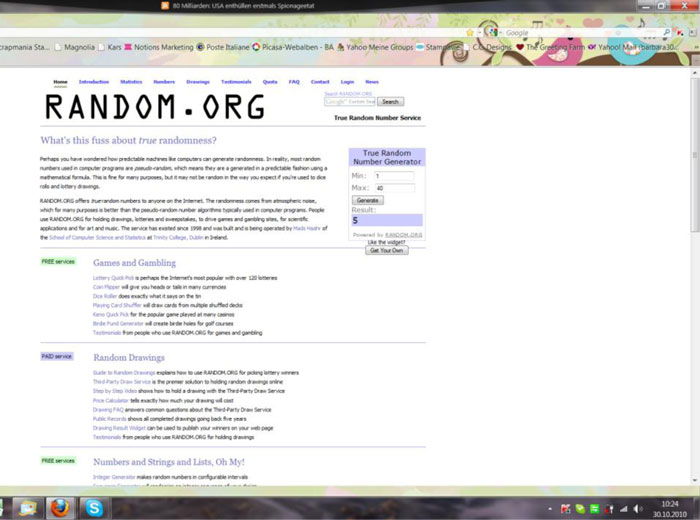Click the network signal tray icon
Image resolution: width=700 pixels, height=520 pixels.
[x=624, y=509]
